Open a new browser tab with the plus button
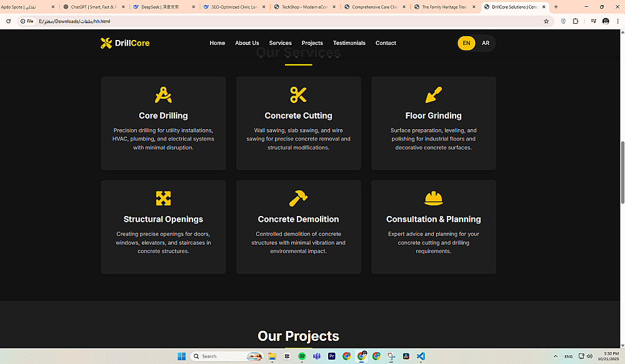Screen dimensions: 625x364 point(556,7)
